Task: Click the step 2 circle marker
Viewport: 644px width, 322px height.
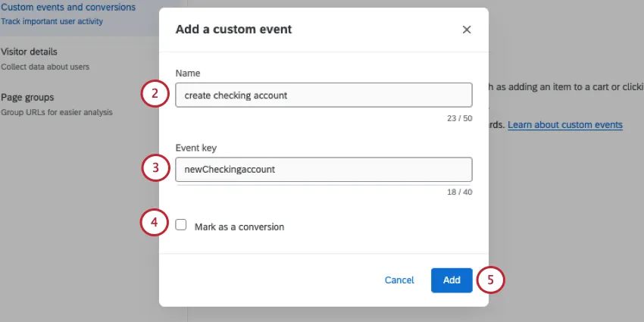Action: (x=155, y=95)
